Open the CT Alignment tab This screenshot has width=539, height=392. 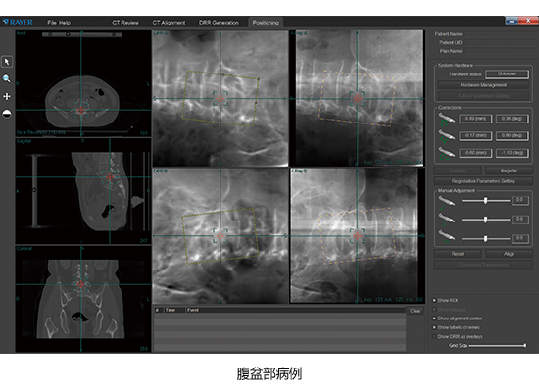click(169, 23)
